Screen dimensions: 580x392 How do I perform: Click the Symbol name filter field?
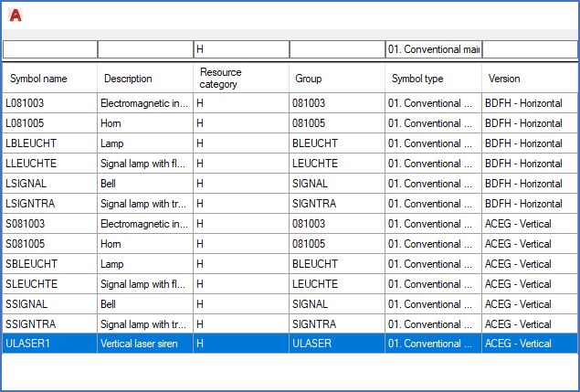tap(50, 49)
